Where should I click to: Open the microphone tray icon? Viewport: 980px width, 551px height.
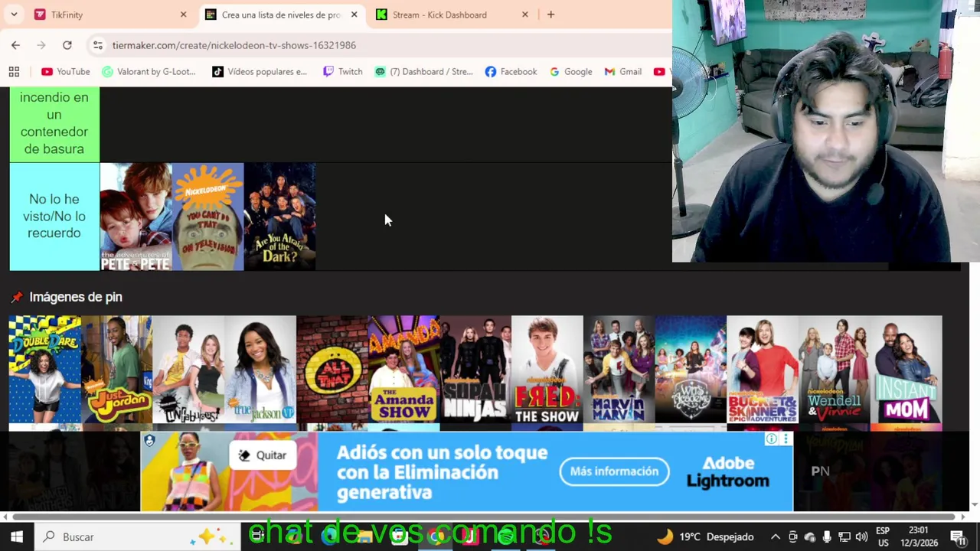[827, 537]
